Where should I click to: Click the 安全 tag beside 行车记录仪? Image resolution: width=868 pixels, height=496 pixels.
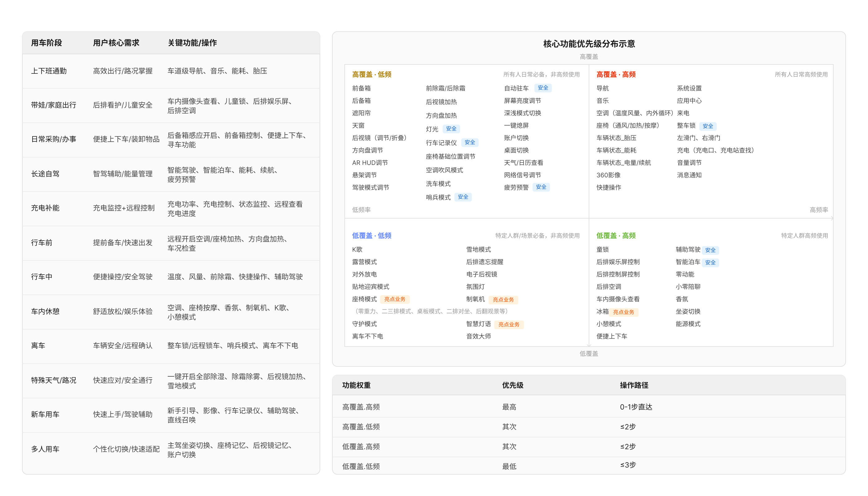pyautogui.click(x=469, y=142)
